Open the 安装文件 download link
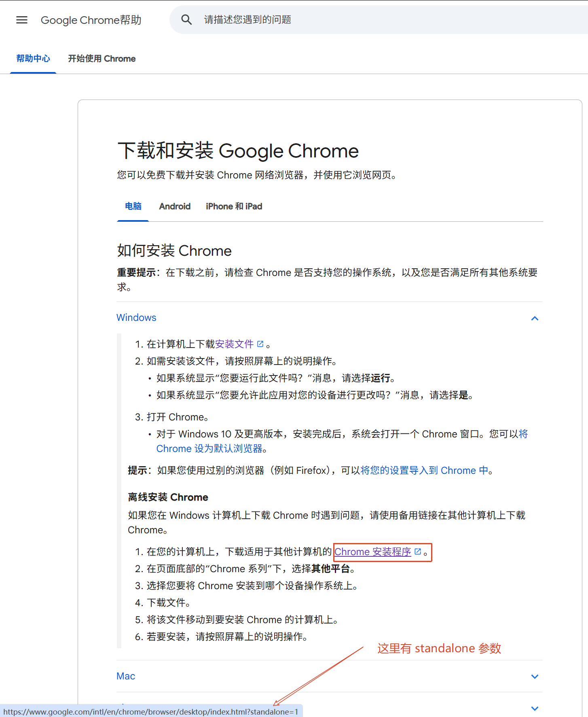Screen dimensions: 588x717 [x=234, y=344]
